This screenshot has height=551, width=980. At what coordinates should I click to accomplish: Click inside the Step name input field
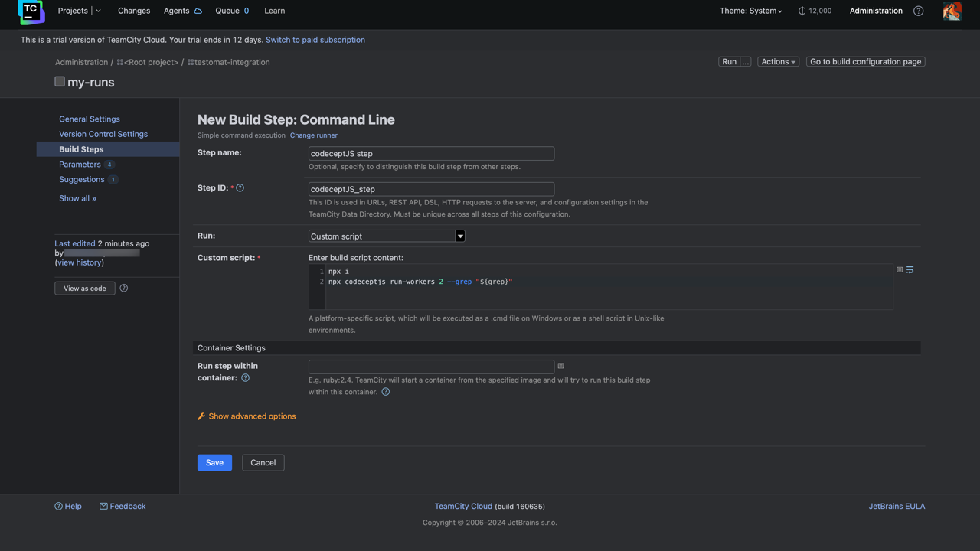coord(430,153)
